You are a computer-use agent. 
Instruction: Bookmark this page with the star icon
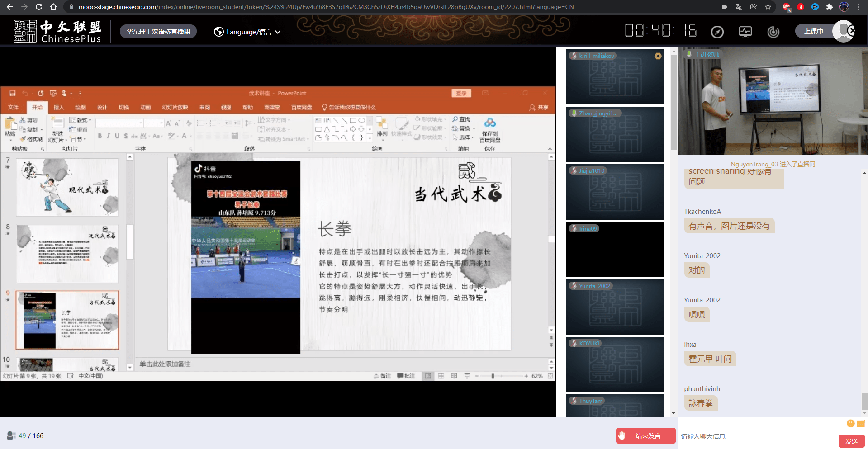tap(768, 7)
